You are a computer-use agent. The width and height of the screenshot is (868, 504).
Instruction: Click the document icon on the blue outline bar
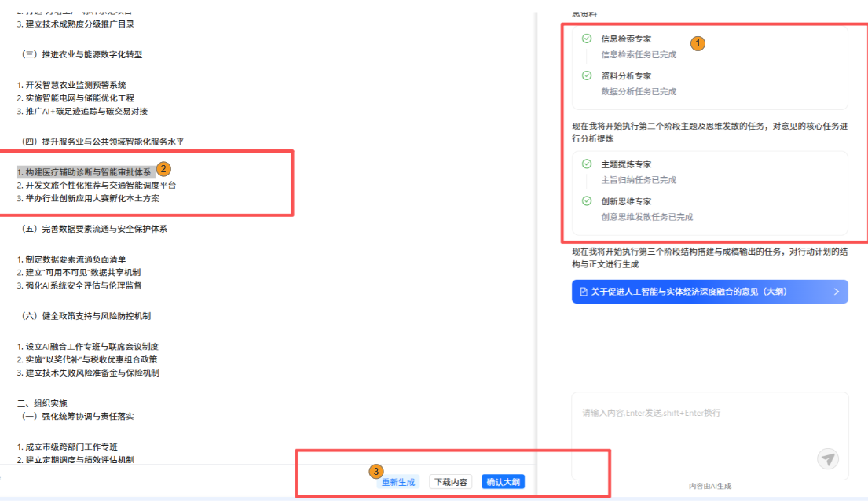584,292
